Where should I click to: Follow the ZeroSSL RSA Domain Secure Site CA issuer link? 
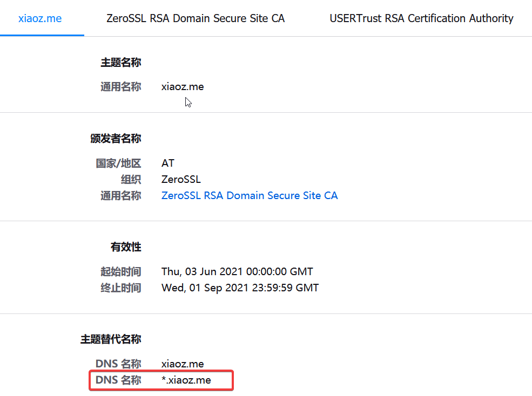(x=250, y=195)
